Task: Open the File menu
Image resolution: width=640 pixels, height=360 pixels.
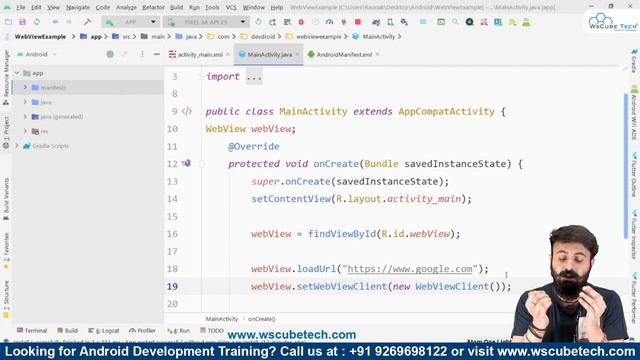Action: click(20, 7)
